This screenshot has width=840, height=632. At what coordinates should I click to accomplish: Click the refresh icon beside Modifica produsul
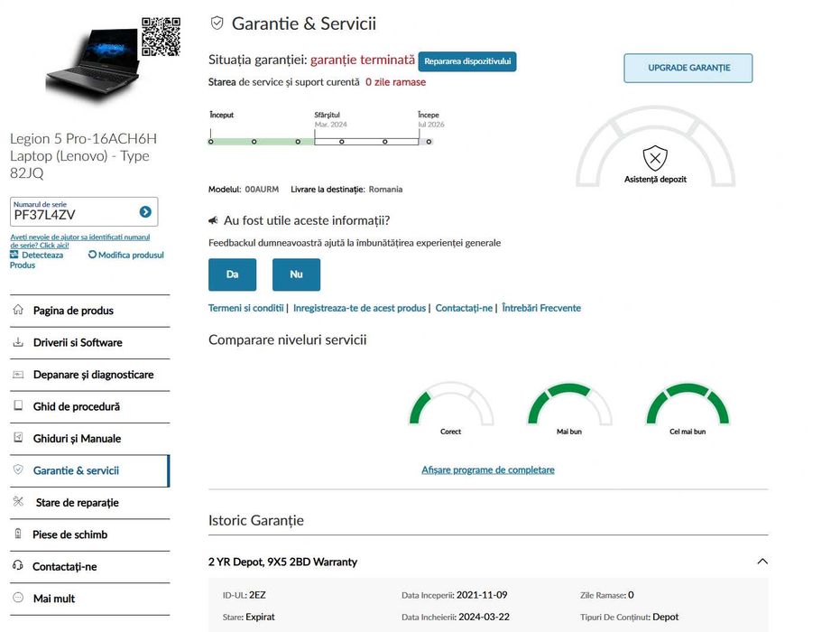tap(92, 255)
